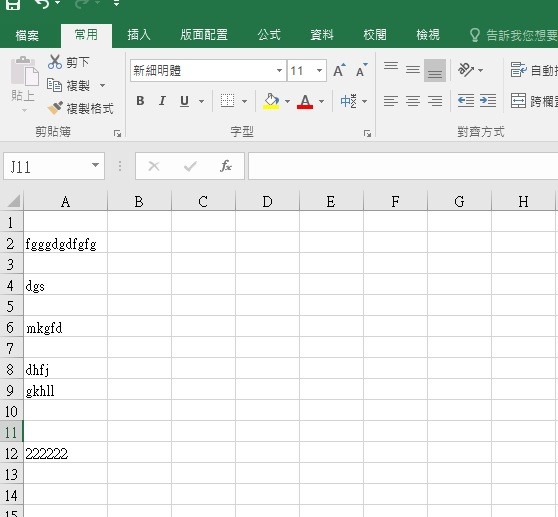Viewport: 558px width, 517px height.
Task: Select Align Right icon
Action: tap(435, 101)
